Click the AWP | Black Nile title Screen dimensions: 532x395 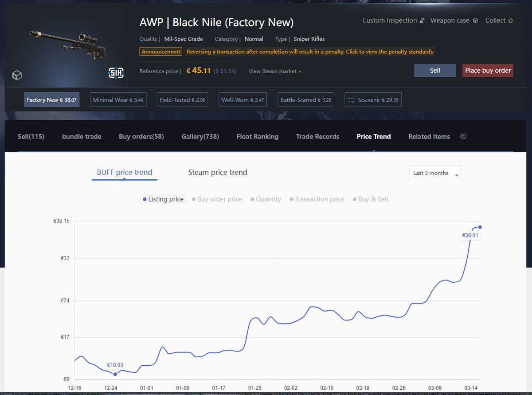pyautogui.click(x=216, y=22)
